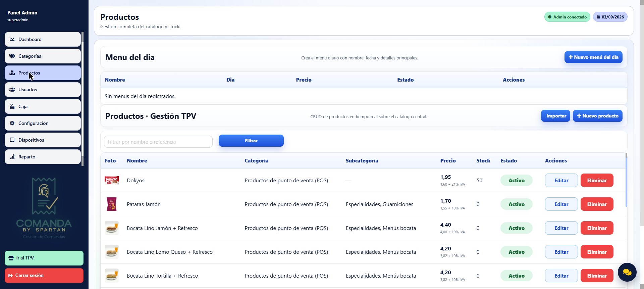Click the Configuración gear icon

click(x=12, y=123)
